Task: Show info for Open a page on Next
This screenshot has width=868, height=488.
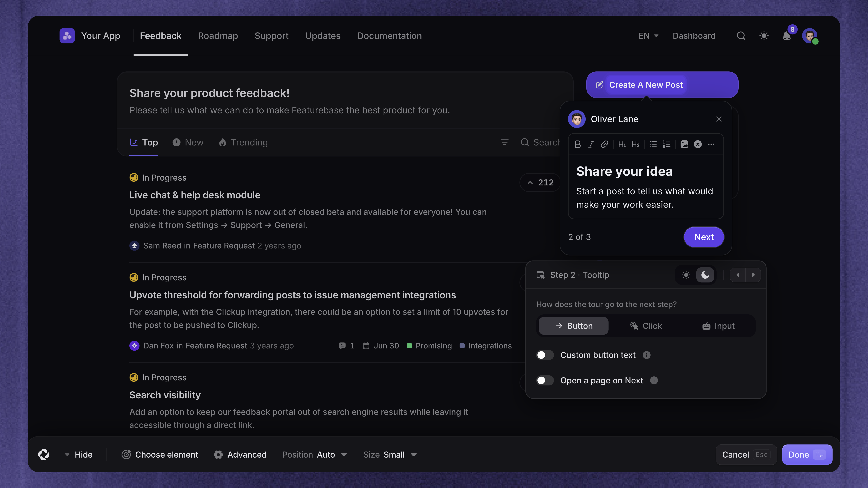Action: (654, 380)
